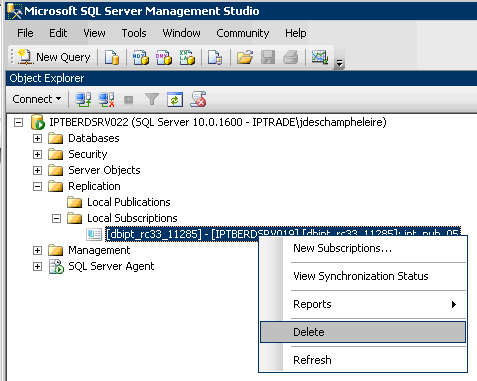Open the Window menu
Image resolution: width=477 pixels, height=381 pixels.
click(182, 33)
